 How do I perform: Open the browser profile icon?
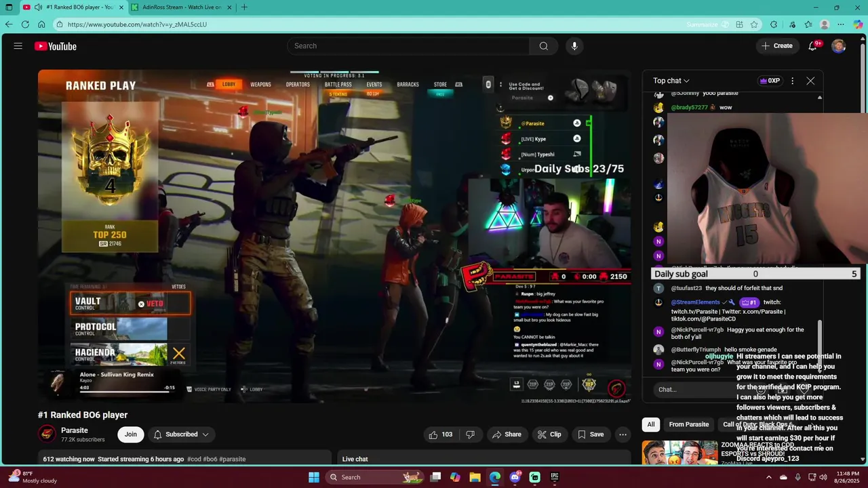tap(825, 24)
